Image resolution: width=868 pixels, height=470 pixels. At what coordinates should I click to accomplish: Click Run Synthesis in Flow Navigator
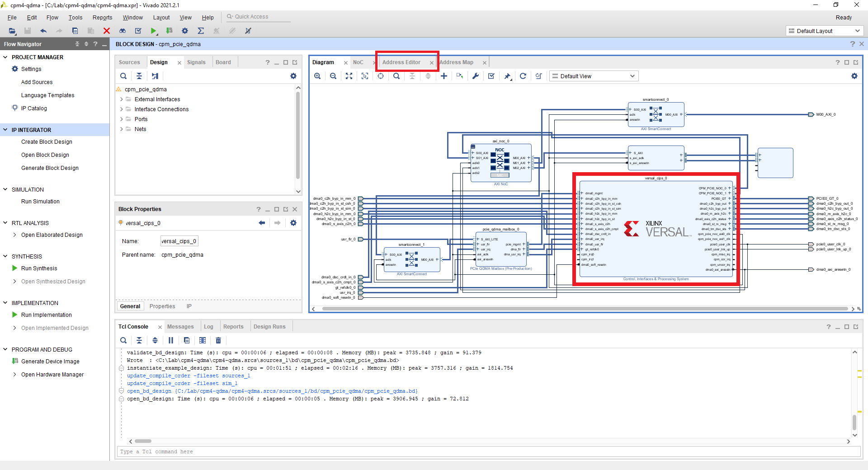(39, 268)
